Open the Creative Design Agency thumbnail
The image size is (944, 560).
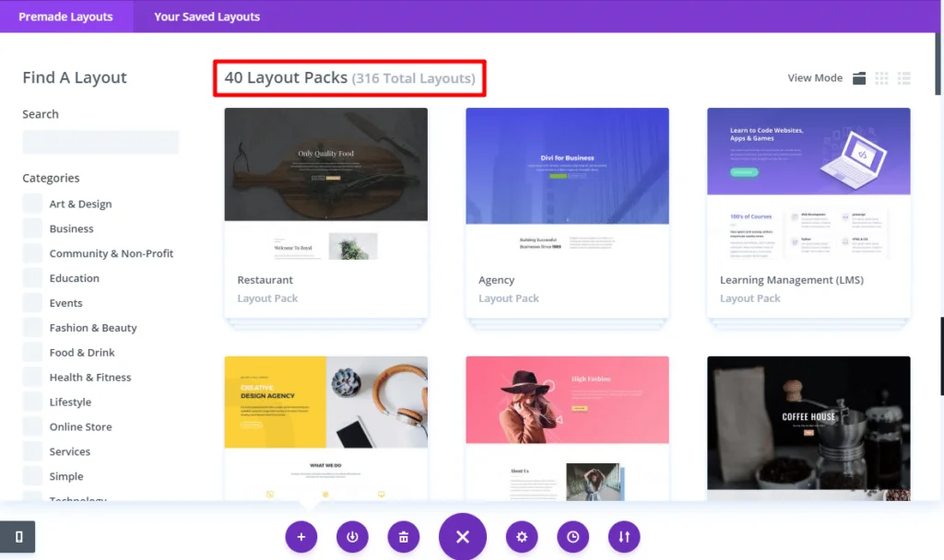325,428
